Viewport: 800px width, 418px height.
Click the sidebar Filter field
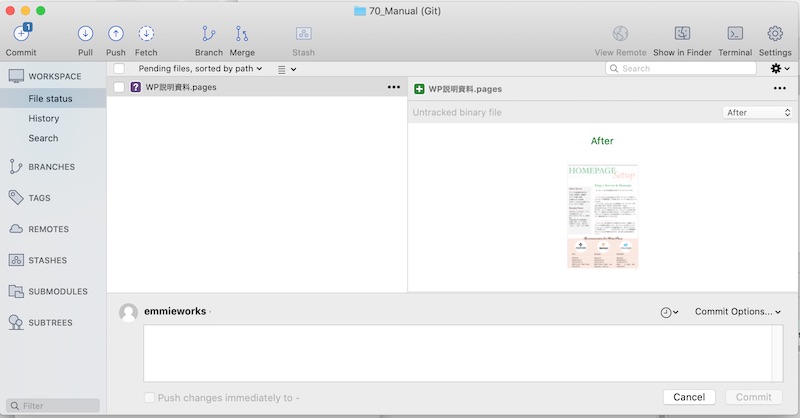click(x=53, y=406)
